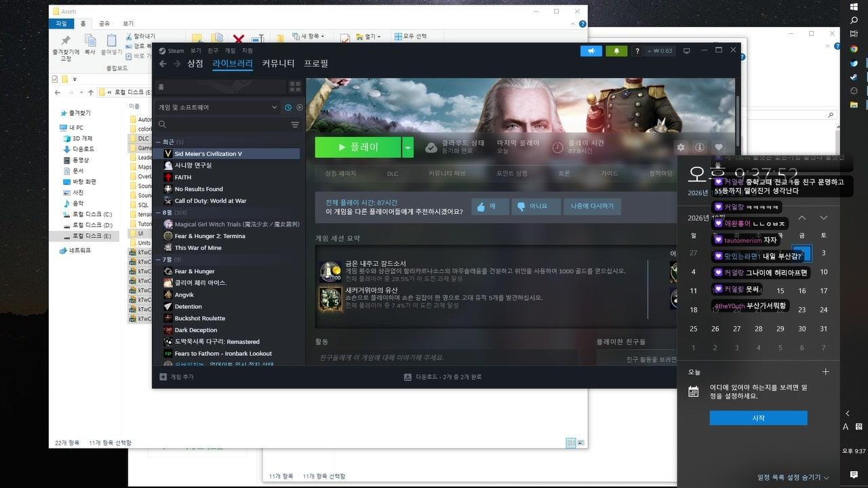Select calendar date 15
The width and height of the screenshot is (868, 488).
tap(781, 291)
